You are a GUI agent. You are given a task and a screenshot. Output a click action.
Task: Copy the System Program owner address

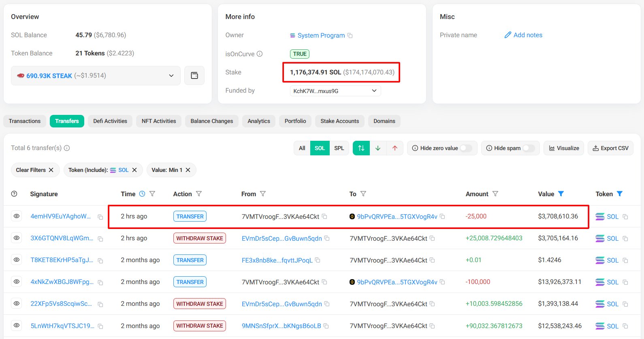[350, 36]
